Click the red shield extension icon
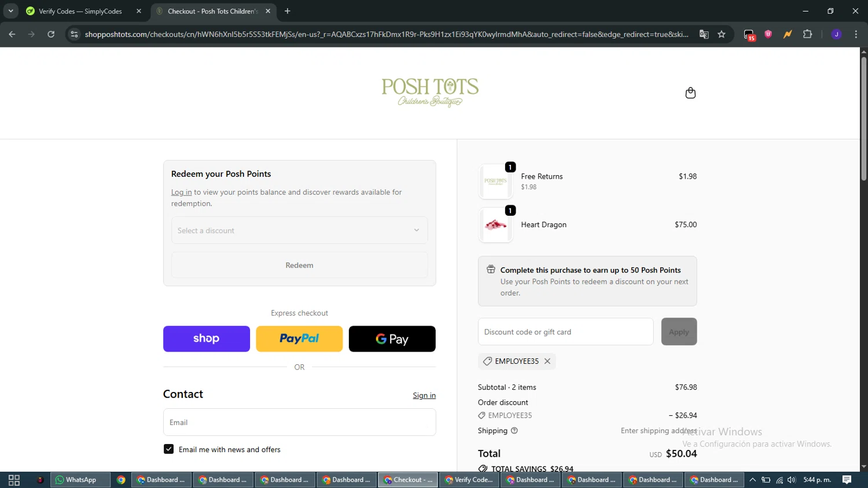Viewport: 868px width, 488px height. (x=768, y=34)
